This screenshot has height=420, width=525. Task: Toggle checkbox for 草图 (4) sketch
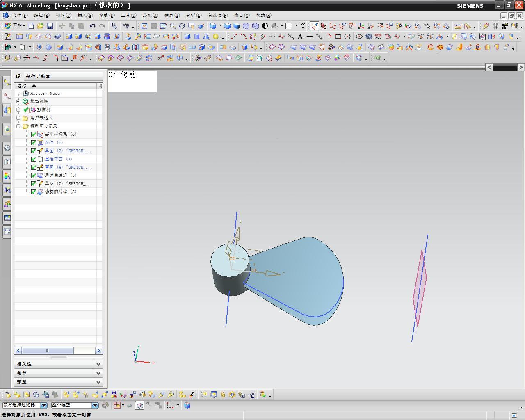tap(34, 167)
